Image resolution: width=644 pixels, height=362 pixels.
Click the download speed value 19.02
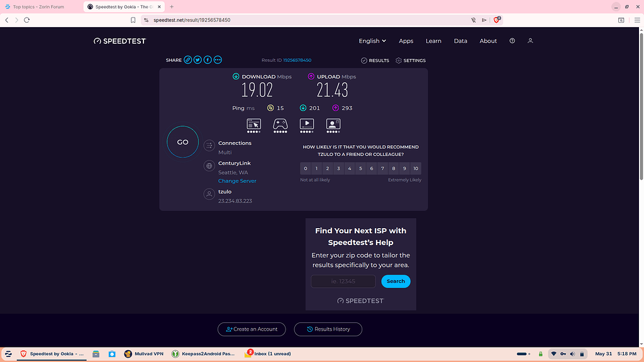click(x=257, y=90)
